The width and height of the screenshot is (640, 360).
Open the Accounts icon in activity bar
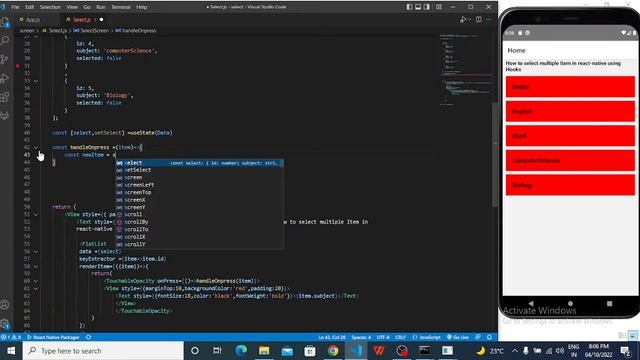(5, 304)
